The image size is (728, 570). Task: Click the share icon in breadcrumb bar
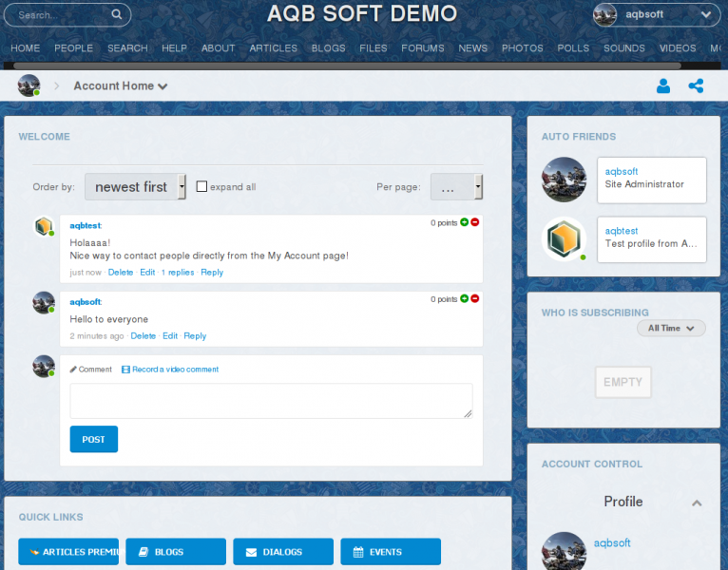point(696,85)
